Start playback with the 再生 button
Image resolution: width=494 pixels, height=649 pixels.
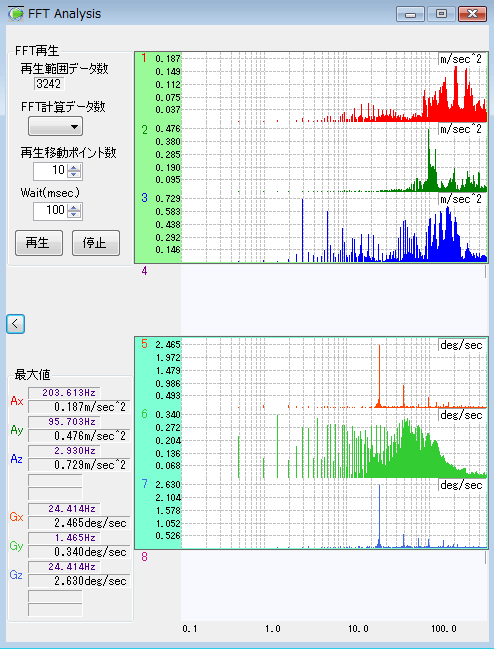[x=39, y=243]
